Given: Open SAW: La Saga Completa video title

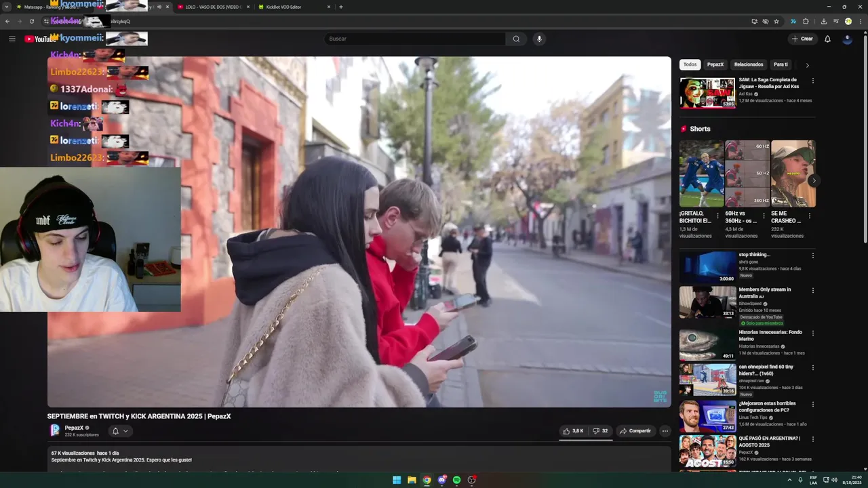Looking at the screenshot, I should point(768,83).
